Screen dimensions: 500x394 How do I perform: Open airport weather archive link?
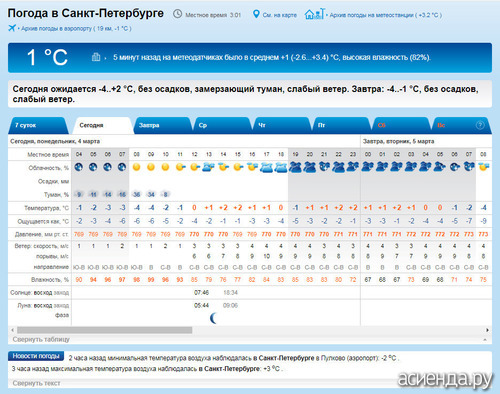76,29
